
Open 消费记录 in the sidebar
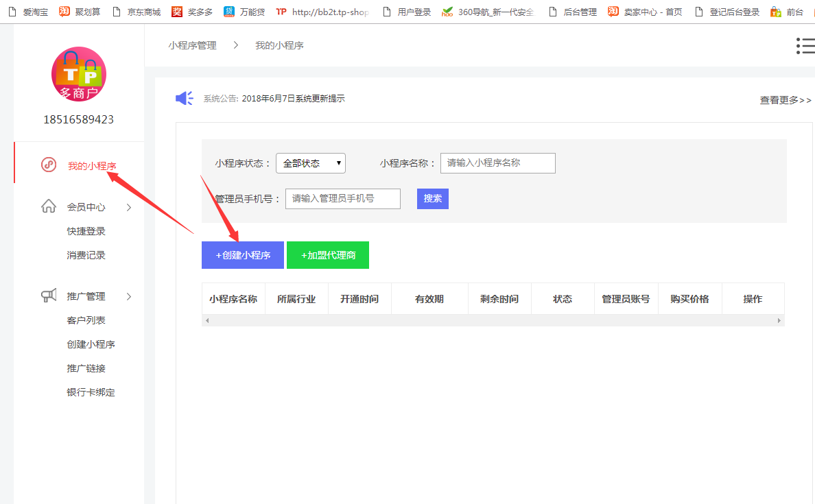pyautogui.click(x=86, y=255)
